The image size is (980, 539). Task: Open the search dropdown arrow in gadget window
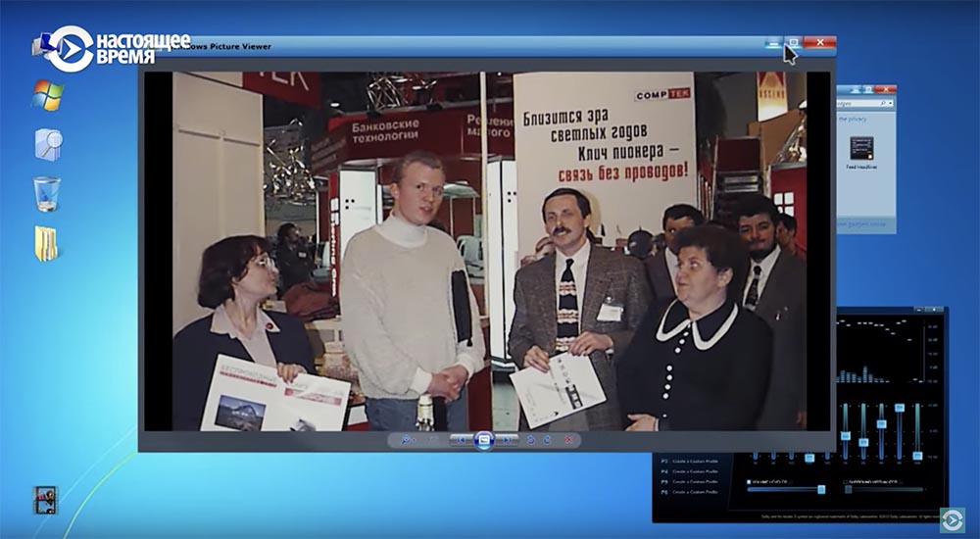[891, 103]
